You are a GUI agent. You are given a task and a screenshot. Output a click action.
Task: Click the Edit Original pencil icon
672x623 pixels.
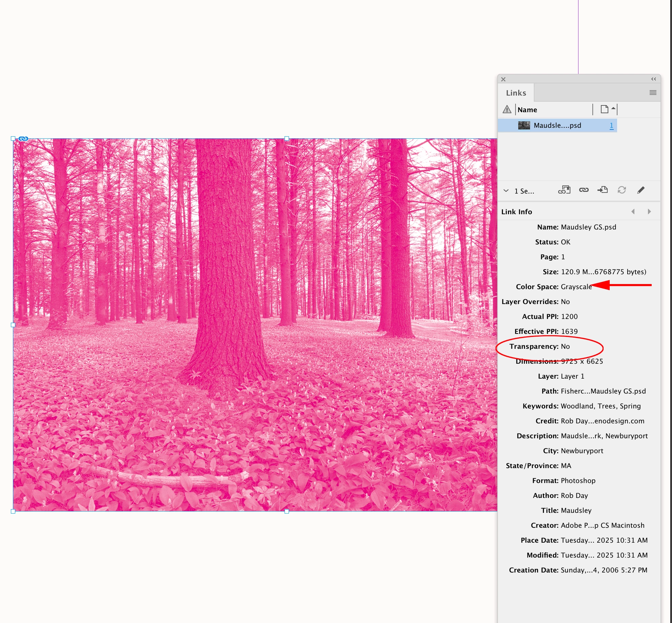[641, 190]
